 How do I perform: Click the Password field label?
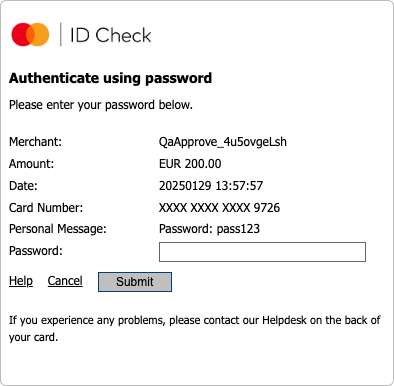[36, 251]
